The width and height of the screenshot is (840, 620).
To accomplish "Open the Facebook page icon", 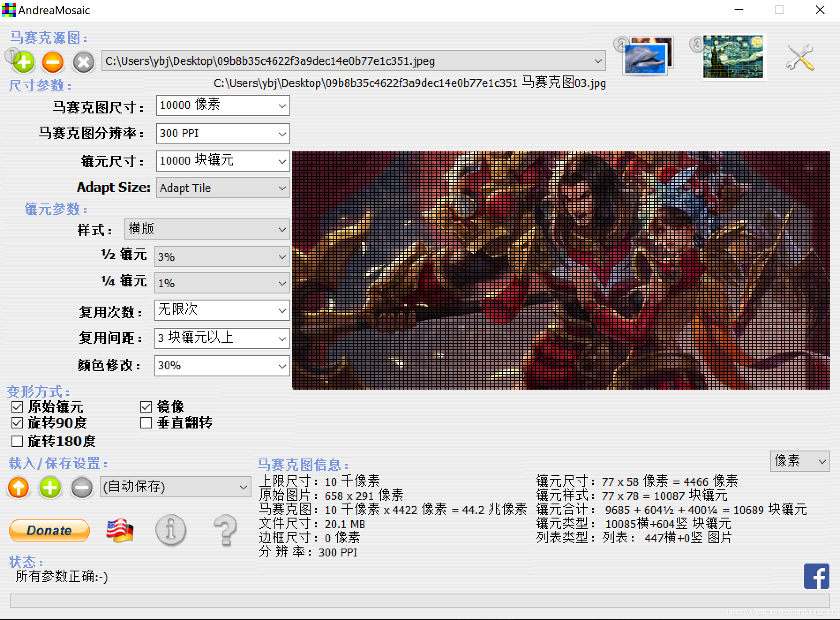I will tap(816, 576).
